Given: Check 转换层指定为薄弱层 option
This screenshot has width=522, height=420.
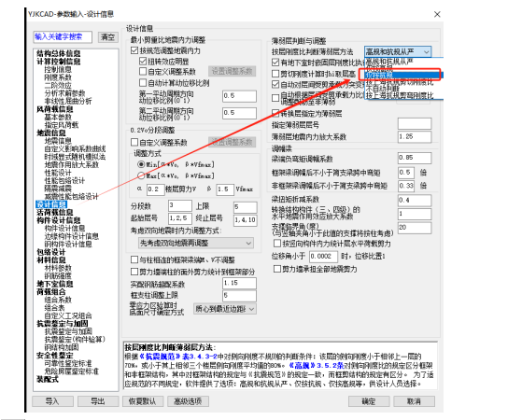Looking at the screenshot, I should point(275,113).
